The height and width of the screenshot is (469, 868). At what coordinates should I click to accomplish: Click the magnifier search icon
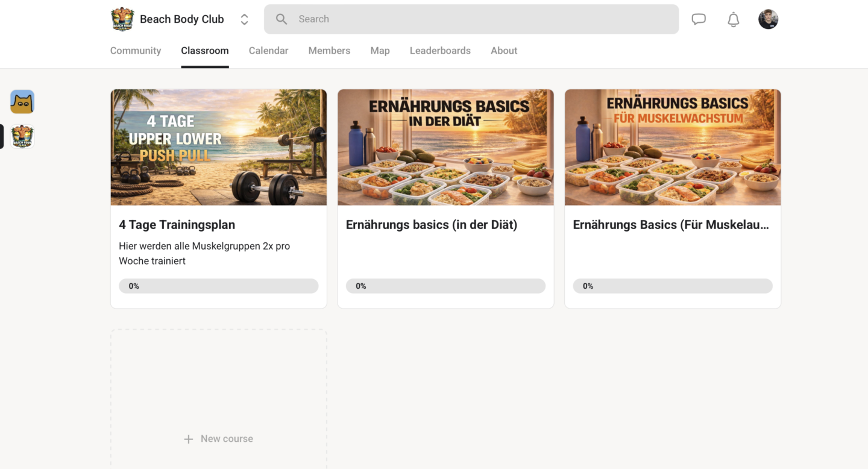[x=281, y=19]
